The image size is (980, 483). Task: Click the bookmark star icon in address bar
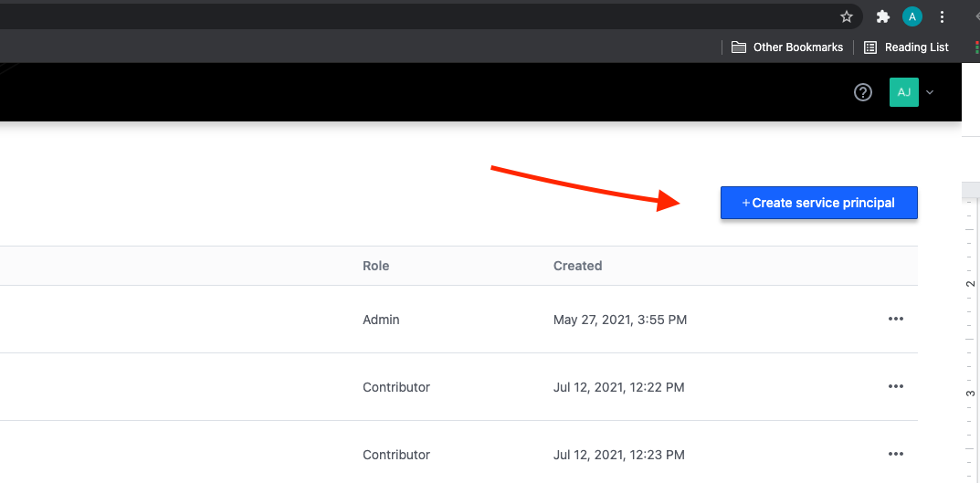pos(847,16)
